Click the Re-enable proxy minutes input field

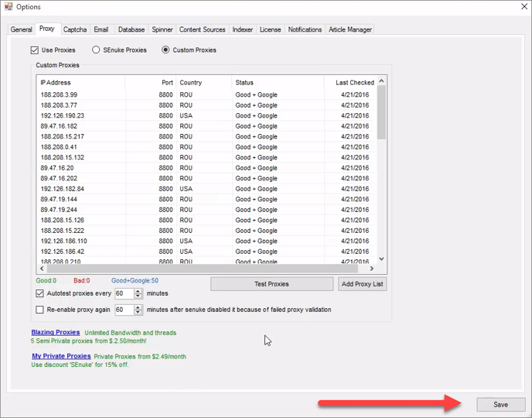(124, 310)
